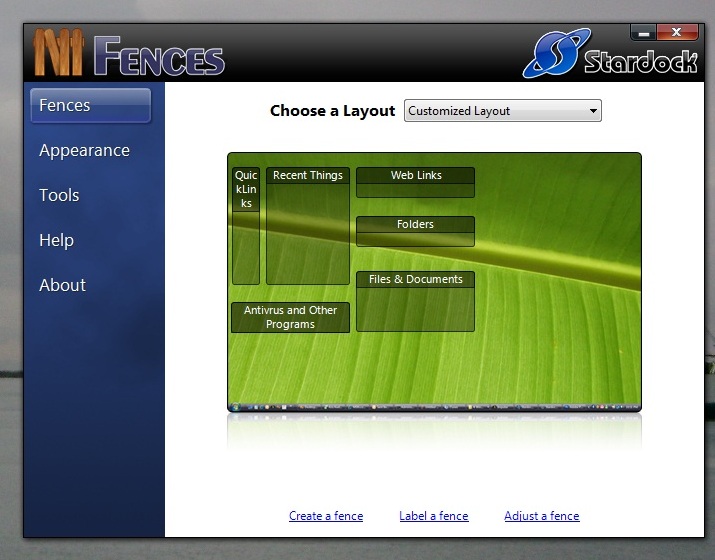715x560 pixels.
Task: Click the Antivrus and Other Programs fence
Action: pos(290,317)
